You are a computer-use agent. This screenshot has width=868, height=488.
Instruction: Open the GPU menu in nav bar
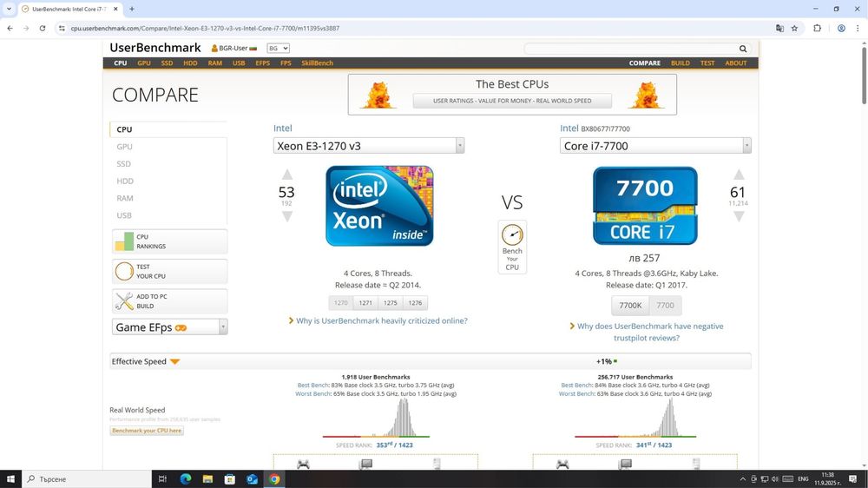[144, 63]
